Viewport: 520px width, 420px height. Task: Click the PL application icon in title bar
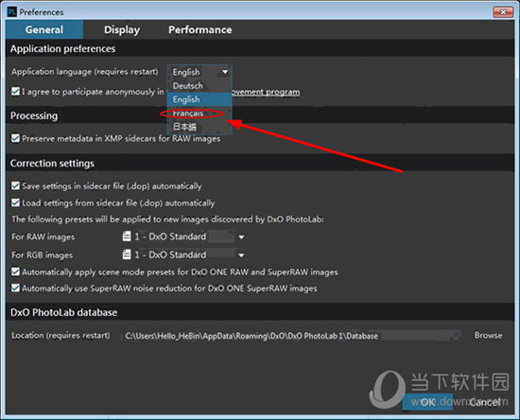pos(12,12)
